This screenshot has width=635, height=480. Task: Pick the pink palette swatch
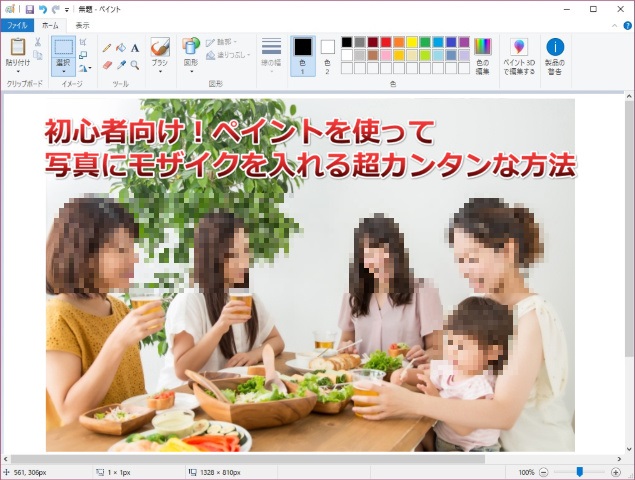(386, 55)
